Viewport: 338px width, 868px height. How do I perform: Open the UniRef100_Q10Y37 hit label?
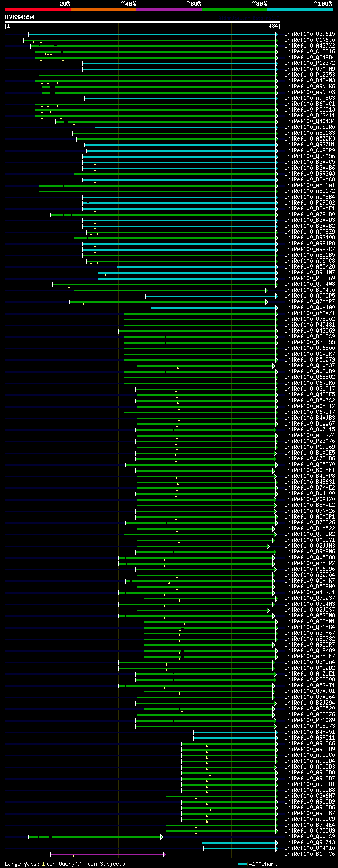[309, 365]
